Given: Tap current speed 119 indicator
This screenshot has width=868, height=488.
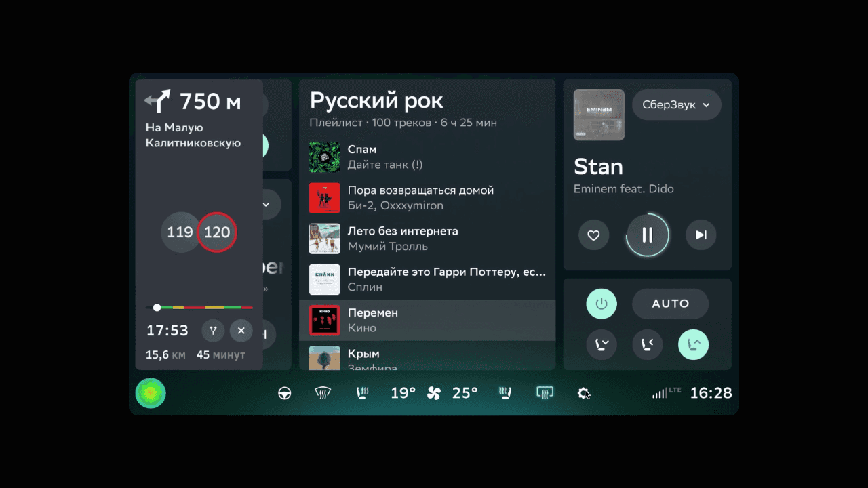Looking at the screenshot, I should click(x=180, y=232).
